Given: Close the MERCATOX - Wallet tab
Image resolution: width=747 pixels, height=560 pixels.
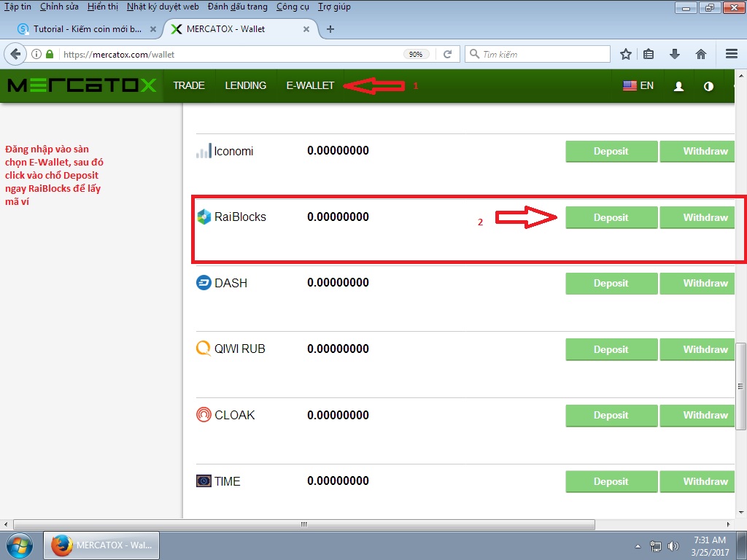Looking at the screenshot, I should pyautogui.click(x=306, y=29).
